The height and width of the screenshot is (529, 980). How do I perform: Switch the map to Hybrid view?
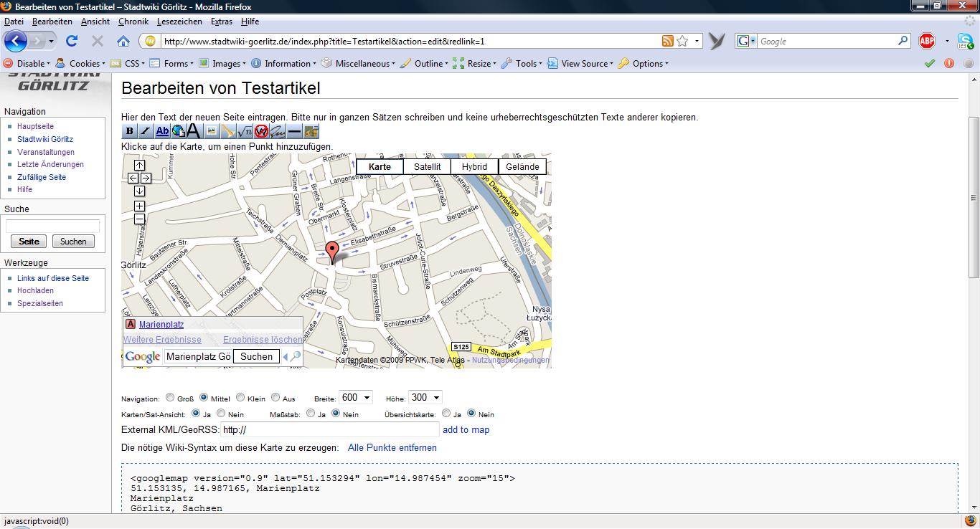pos(474,167)
